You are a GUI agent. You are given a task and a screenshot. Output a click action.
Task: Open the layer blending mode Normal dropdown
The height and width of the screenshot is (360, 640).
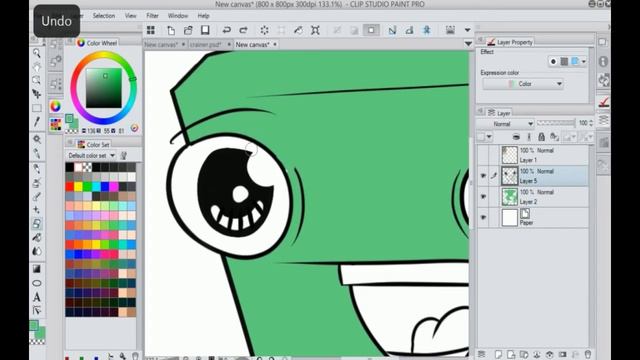pyautogui.click(x=505, y=124)
